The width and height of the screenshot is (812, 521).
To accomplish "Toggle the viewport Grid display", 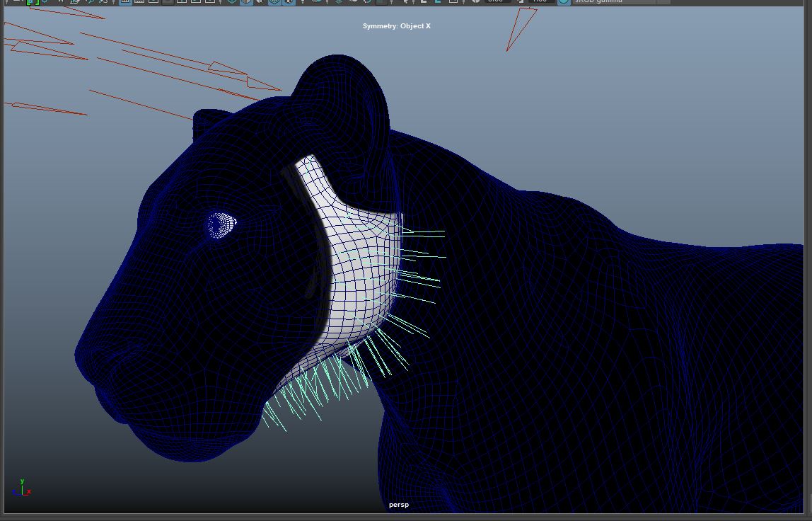I will [x=125, y=1].
